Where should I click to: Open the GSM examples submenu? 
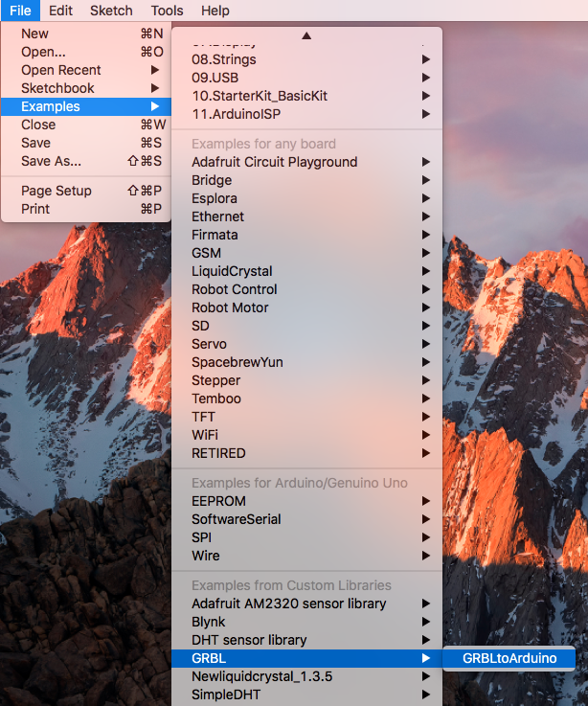click(x=306, y=253)
